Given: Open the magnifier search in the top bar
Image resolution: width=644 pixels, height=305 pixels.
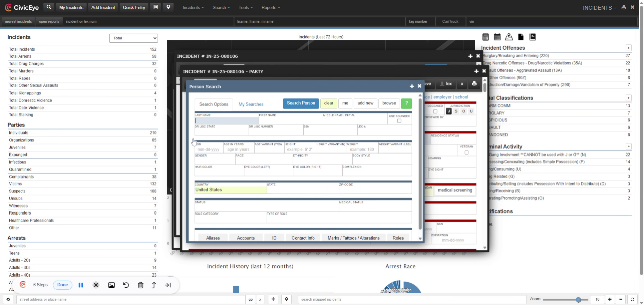Looking at the screenshot, I should click(49, 7).
